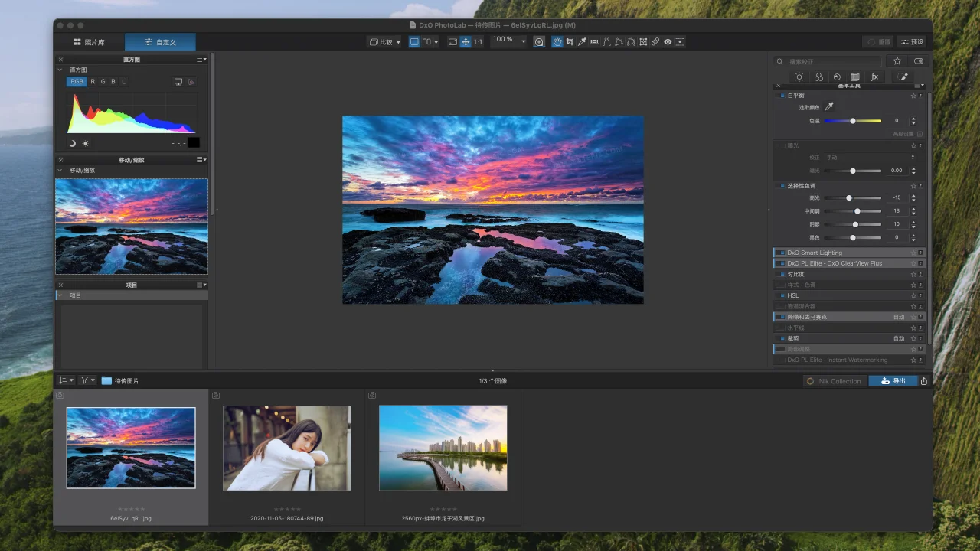Toggle the 选择性色调 enable checkbox

pyautogui.click(x=781, y=186)
